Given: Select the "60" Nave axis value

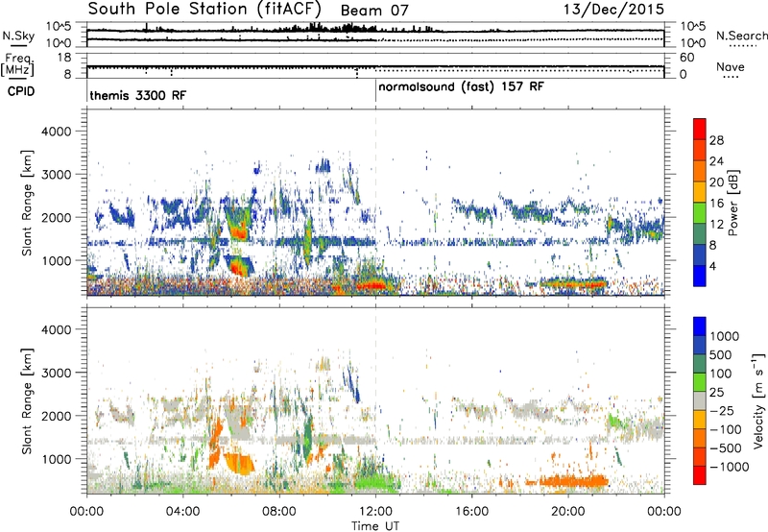Looking at the screenshot, I should click(x=686, y=58).
